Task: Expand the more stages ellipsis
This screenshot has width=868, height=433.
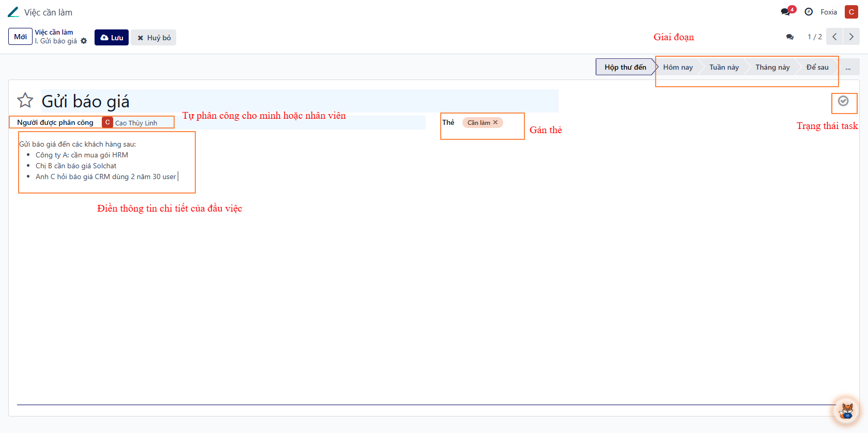Action: (x=848, y=67)
